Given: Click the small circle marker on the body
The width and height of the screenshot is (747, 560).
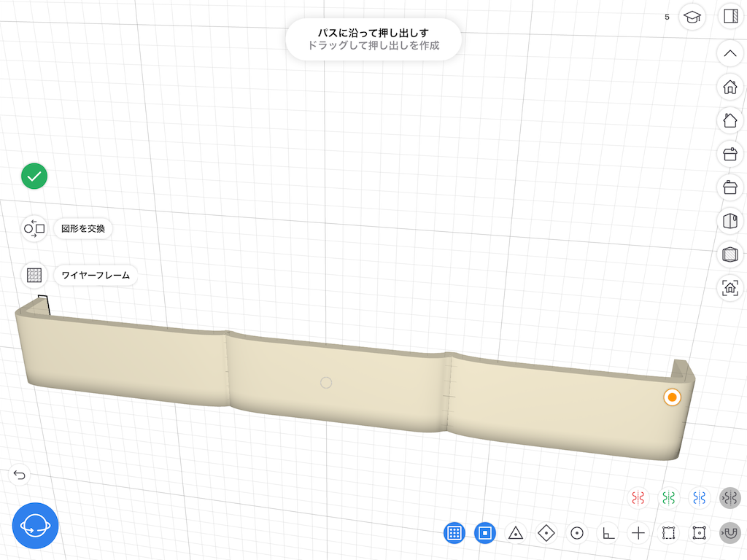Looking at the screenshot, I should click(x=326, y=383).
